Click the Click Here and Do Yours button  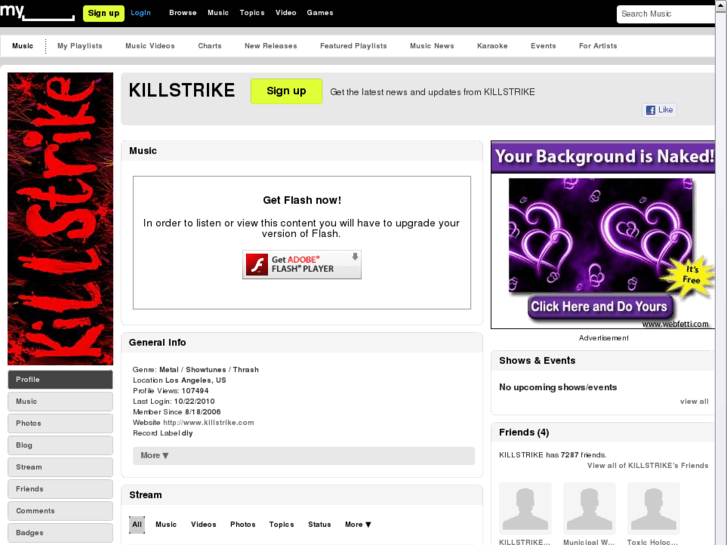599,307
